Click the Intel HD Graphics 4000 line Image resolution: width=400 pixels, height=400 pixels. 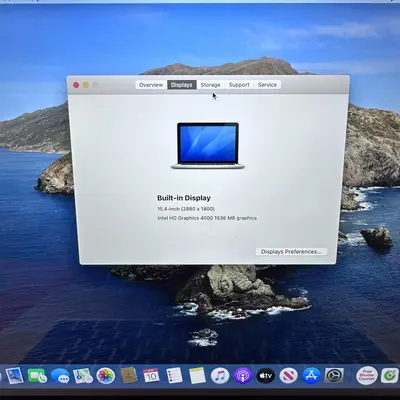point(207,218)
